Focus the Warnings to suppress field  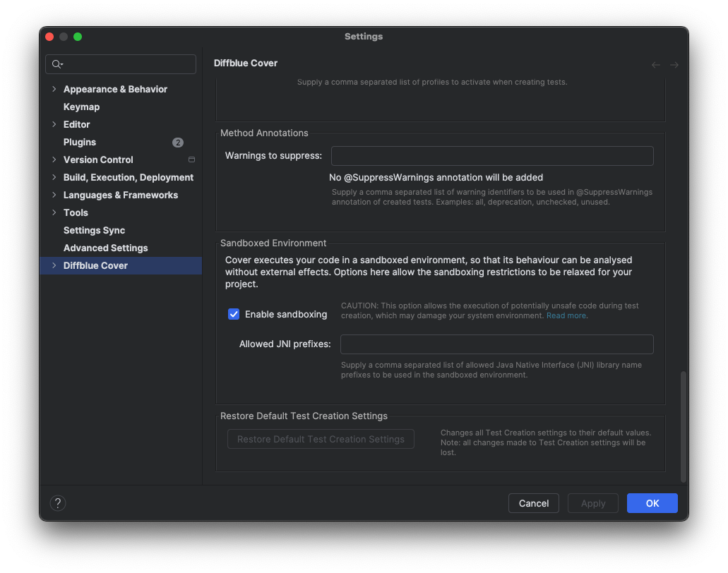[492, 156]
